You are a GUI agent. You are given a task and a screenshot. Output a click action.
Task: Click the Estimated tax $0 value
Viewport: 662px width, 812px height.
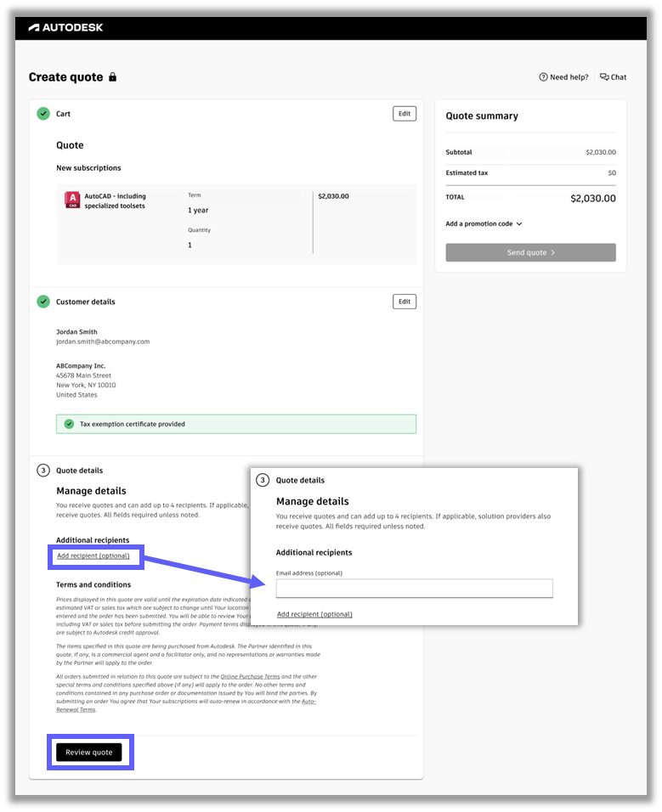[x=612, y=173]
